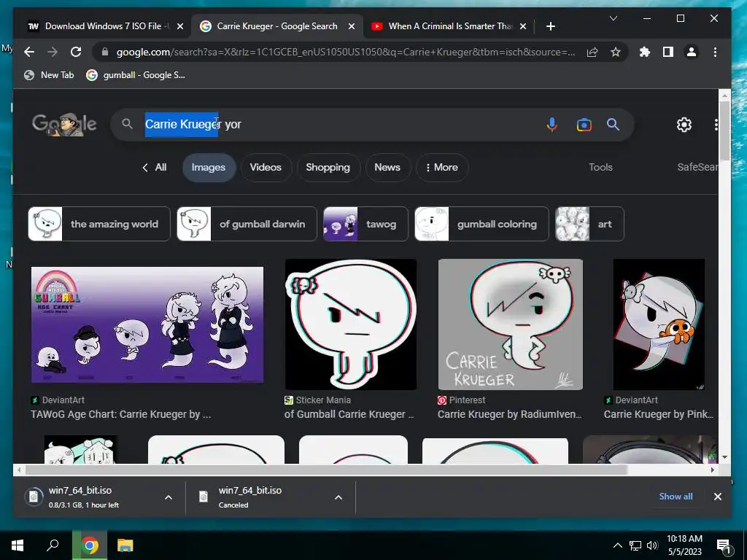Viewport: 747px width, 560px height.
Task: Select the Images filter chip
Action: coord(209,167)
